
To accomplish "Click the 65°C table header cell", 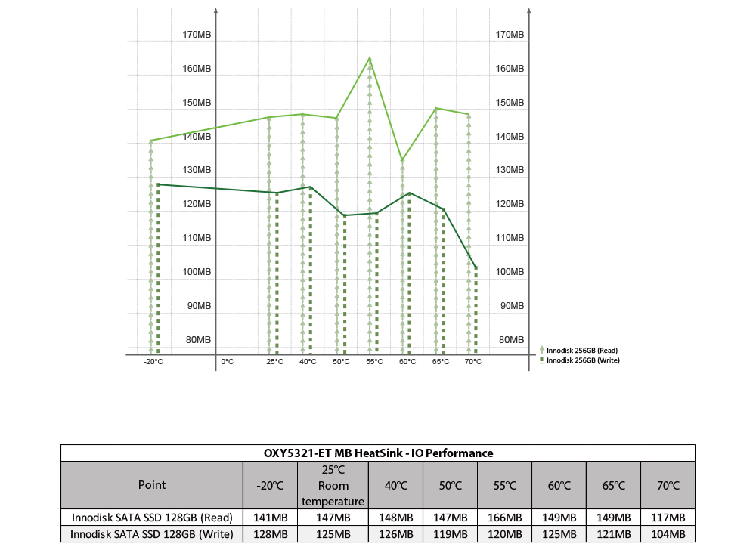I will pos(614,485).
